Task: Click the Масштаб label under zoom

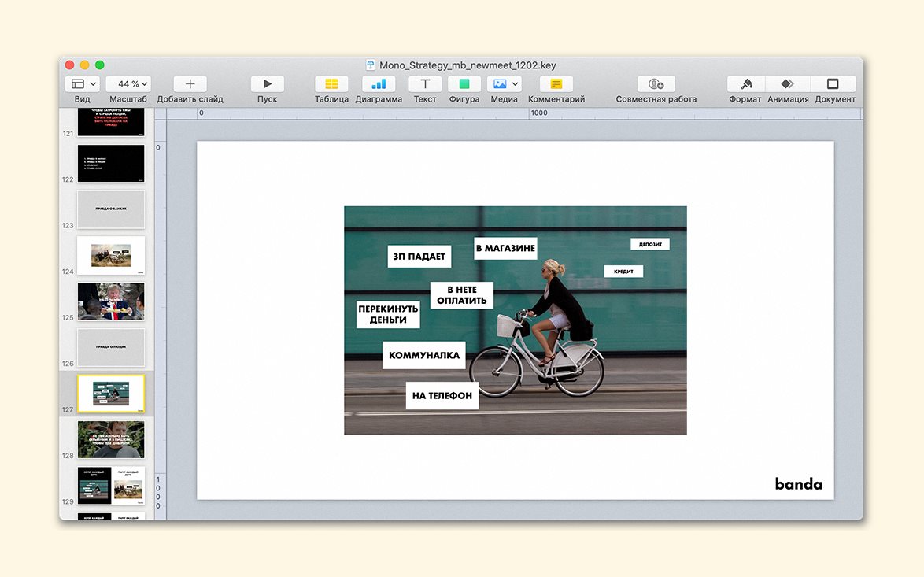Action: (x=128, y=99)
